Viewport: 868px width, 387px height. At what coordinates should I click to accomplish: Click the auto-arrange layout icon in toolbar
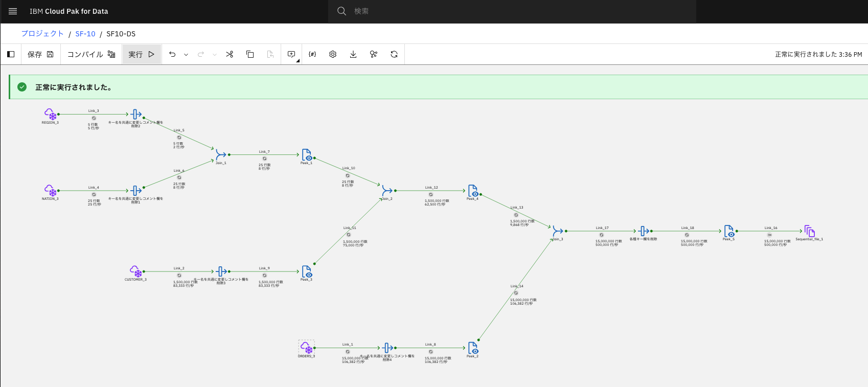click(x=374, y=54)
